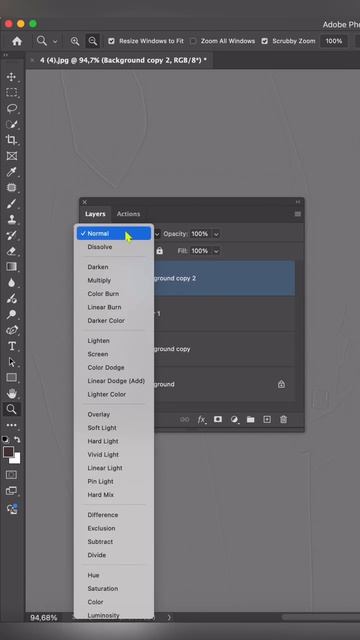
Task: Select the Blur tool
Action: click(x=11, y=282)
